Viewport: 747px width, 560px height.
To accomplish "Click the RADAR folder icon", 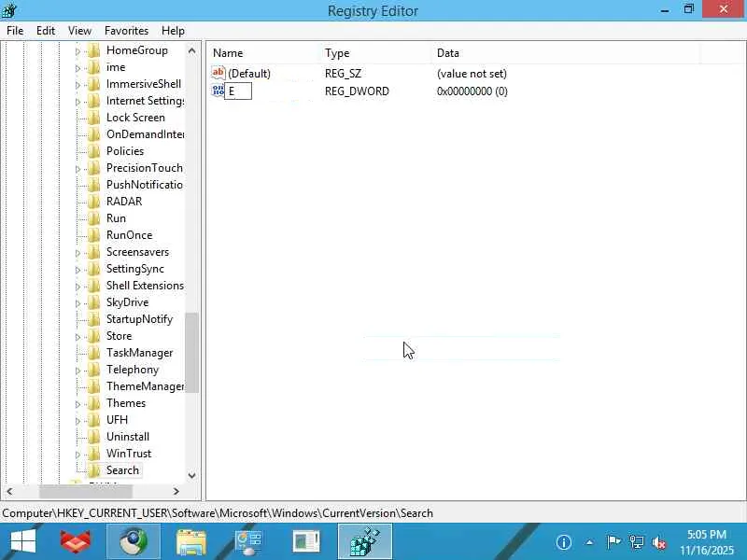I will coord(94,202).
